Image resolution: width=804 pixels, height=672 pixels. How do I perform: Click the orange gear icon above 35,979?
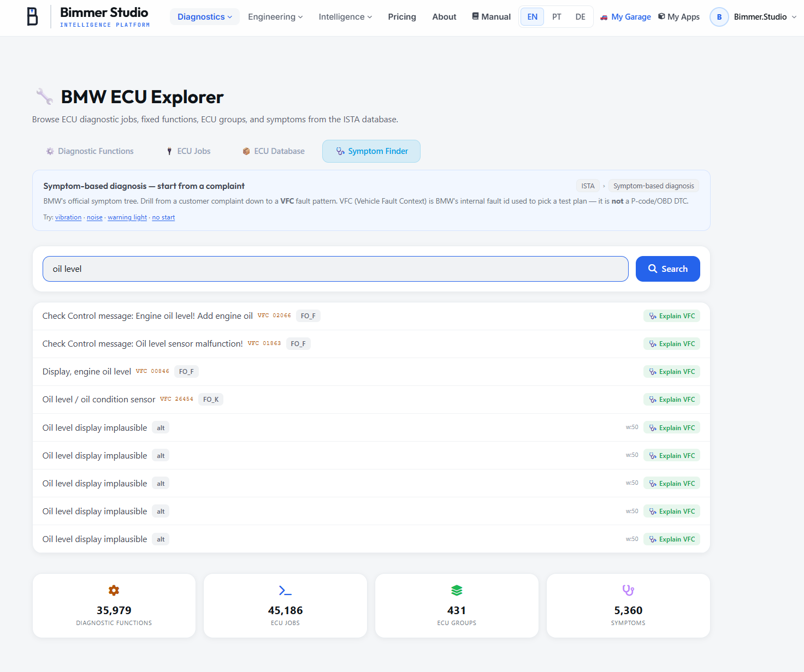(x=114, y=590)
